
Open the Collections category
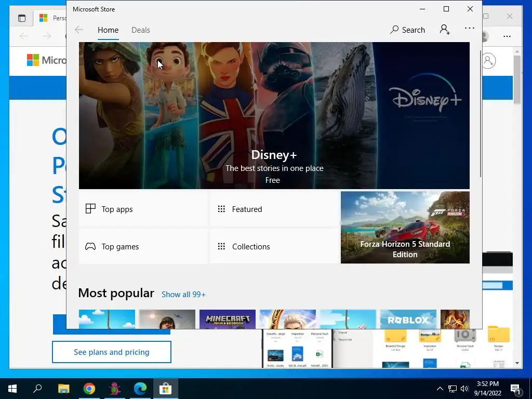click(x=274, y=246)
